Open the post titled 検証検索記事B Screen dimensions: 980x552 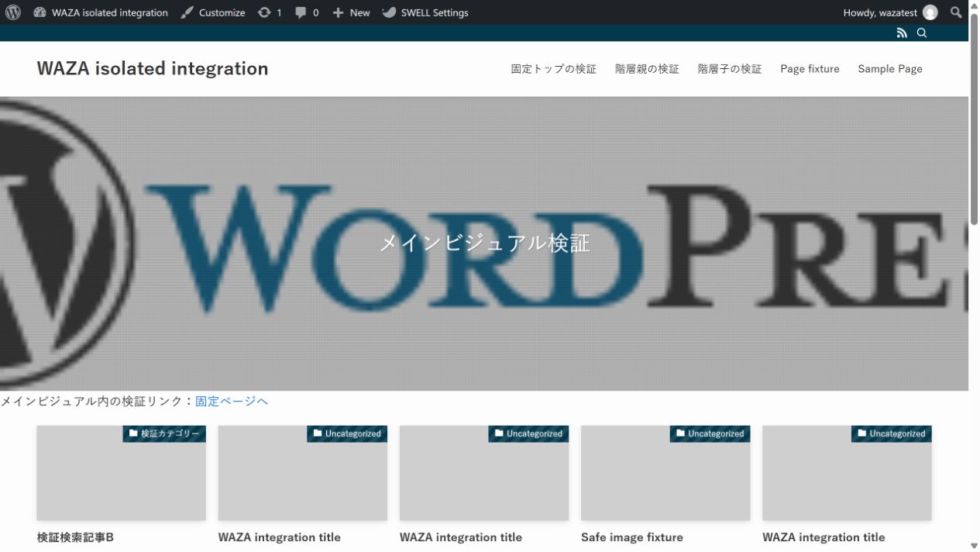(75, 537)
